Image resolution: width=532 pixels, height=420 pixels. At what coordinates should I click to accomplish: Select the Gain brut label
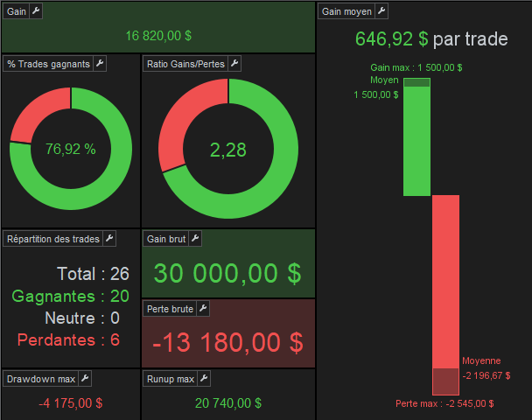pos(166,239)
